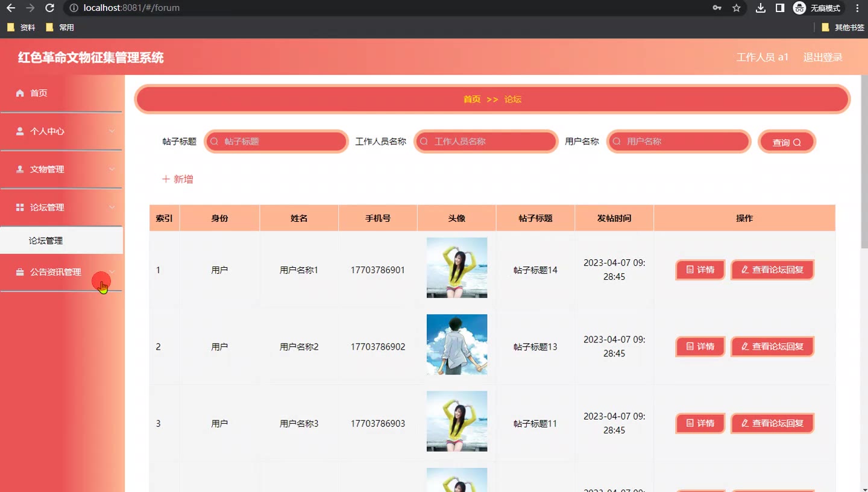This screenshot has width=868, height=492.
Task: Click the 查询 search button
Action: pos(787,142)
